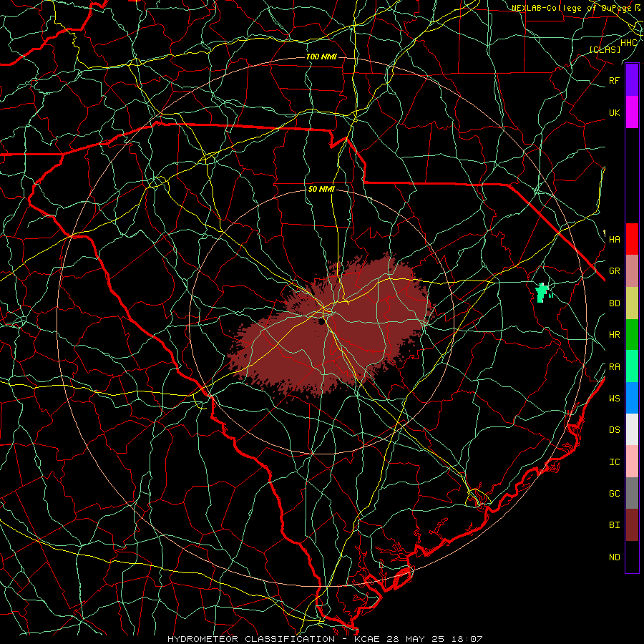Screen dimensions: 644x644
Task: Select the red HA legend swatch
Action: [x=632, y=239]
